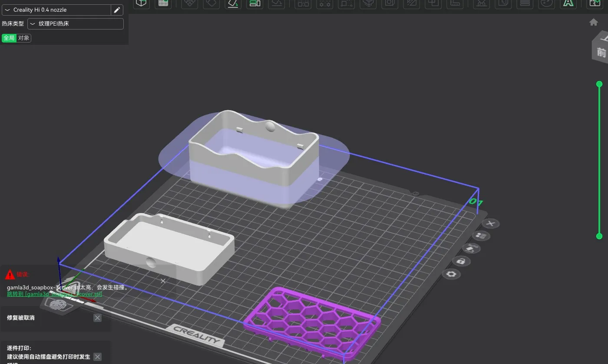This screenshot has width=608, height=364.
Task: Click the add cube primitive toolbar icon
Action: coord(141,3)
